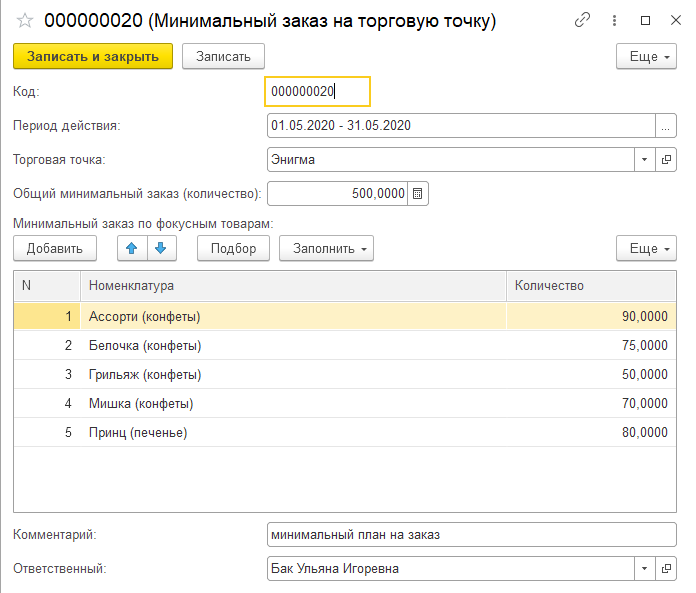Open the three-dot window menu

pos(614,20)
